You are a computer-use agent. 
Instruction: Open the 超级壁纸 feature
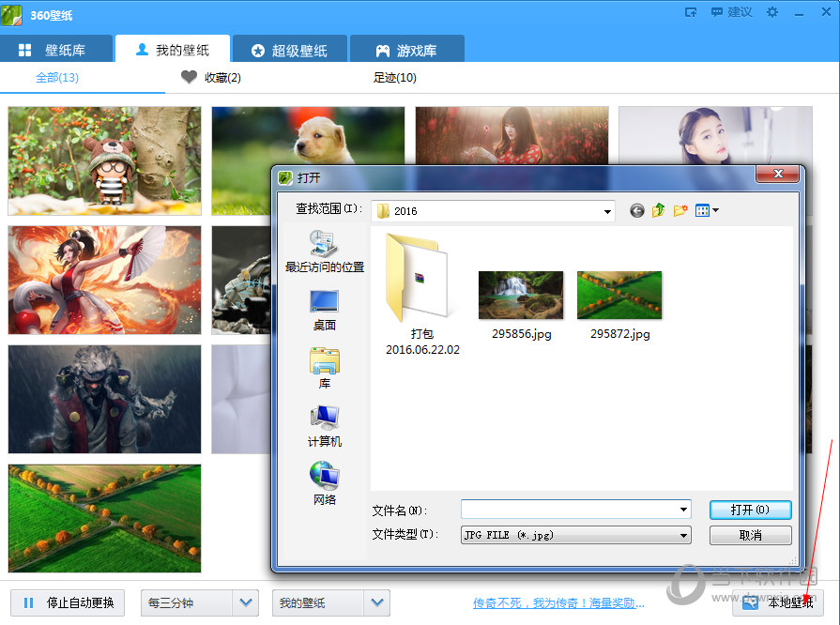[x=290, y=49]
